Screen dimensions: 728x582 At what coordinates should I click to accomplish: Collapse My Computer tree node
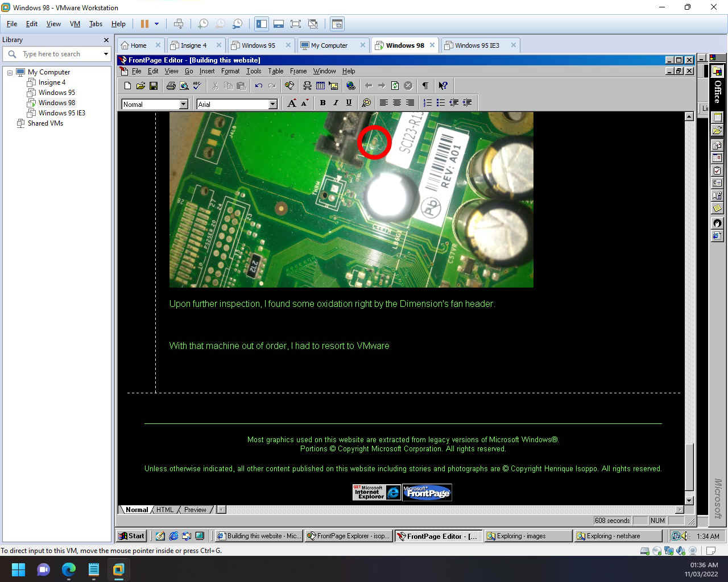coord(10,73)
